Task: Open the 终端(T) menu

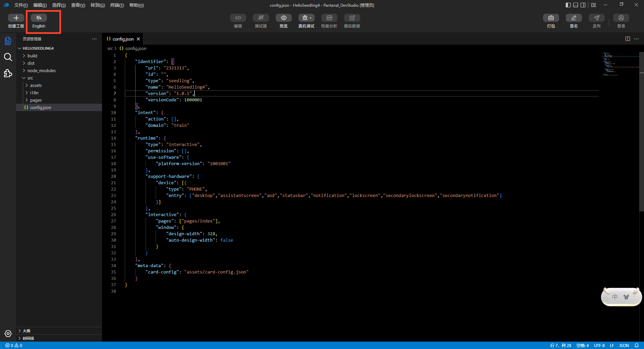Action: click(117, 5)
